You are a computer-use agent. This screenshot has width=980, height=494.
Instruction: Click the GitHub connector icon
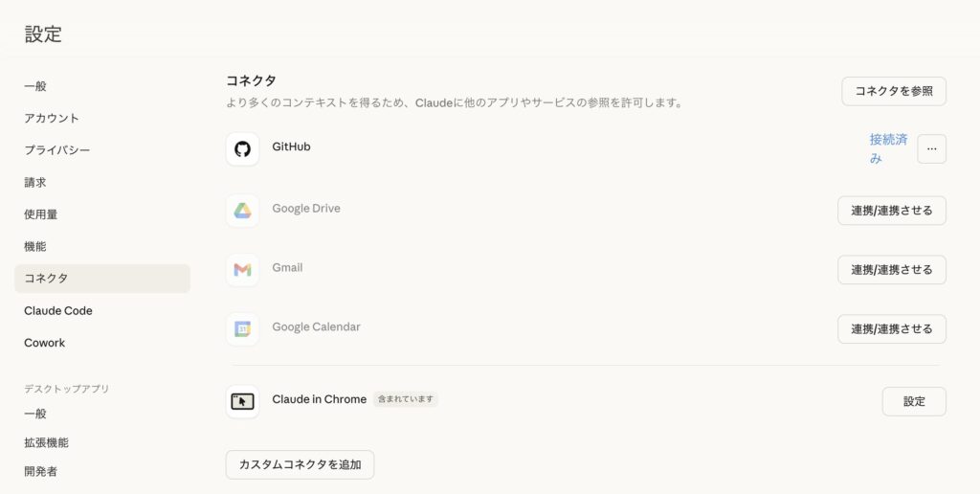coord(242,149)
